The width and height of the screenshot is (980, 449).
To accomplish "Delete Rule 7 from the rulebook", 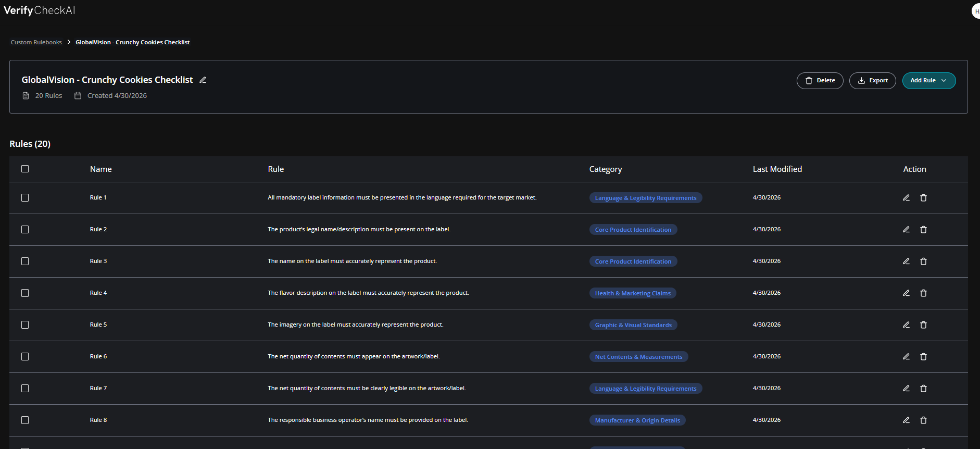I will (x=923, y=389).
